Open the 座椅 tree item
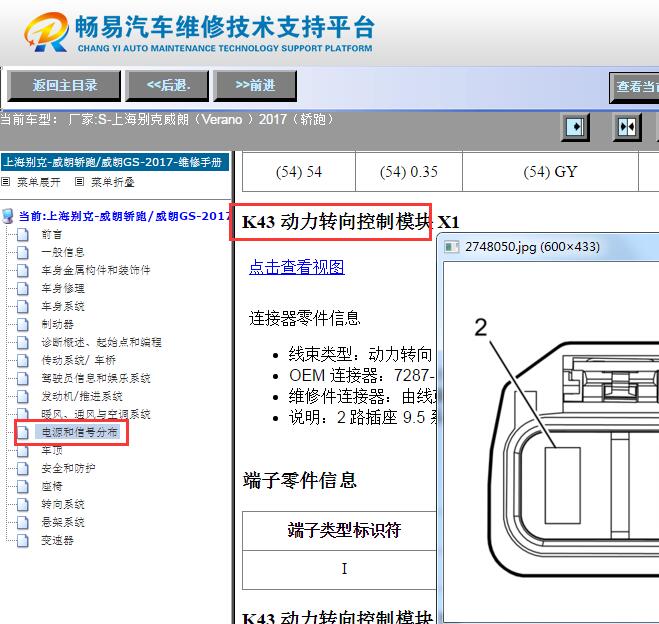The height and width of the screenshot is (624, 659). tap(52, 486)
